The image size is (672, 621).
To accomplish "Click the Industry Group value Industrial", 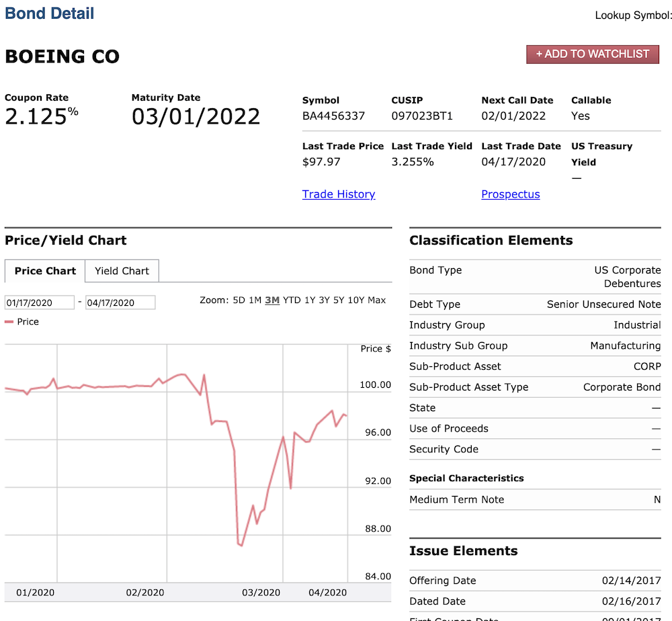I will coord(637,325).
